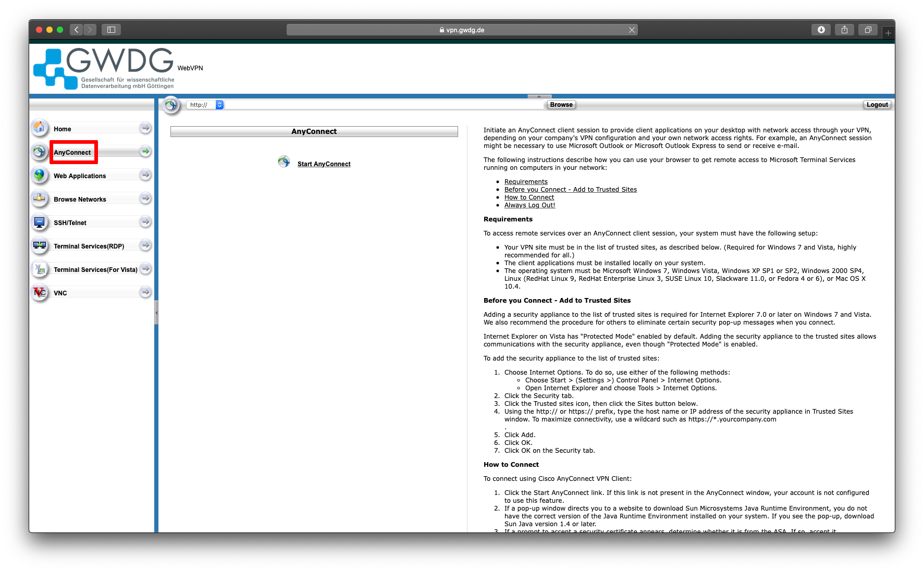Click the Requirements section heading
924x571 pixels.
coord(508,219)
